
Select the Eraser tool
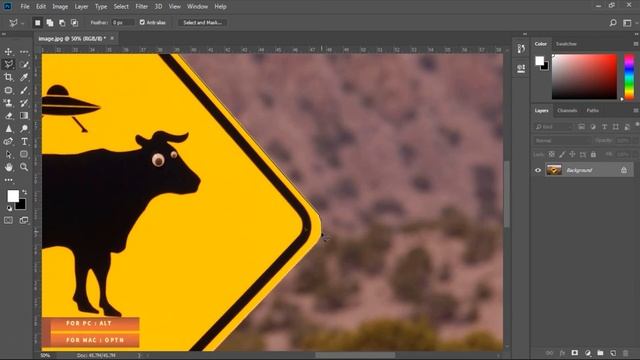coord(8,116)
